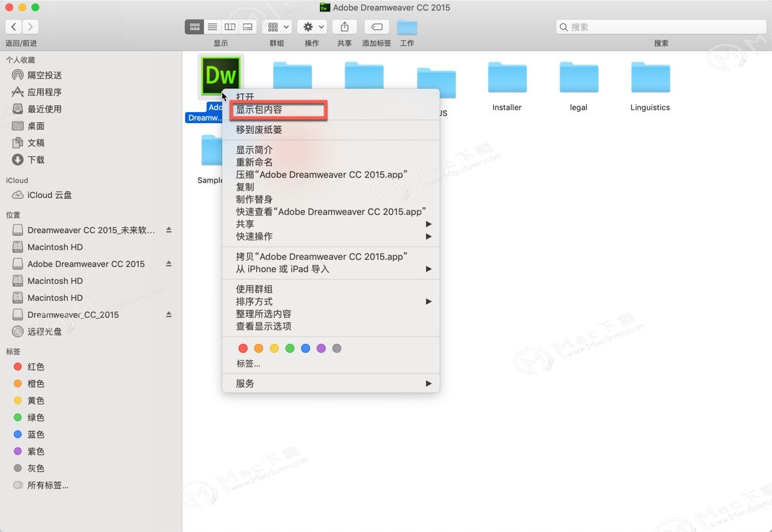
Task: Choose 显示简介 in the context menu
Action: pos(331,150)
